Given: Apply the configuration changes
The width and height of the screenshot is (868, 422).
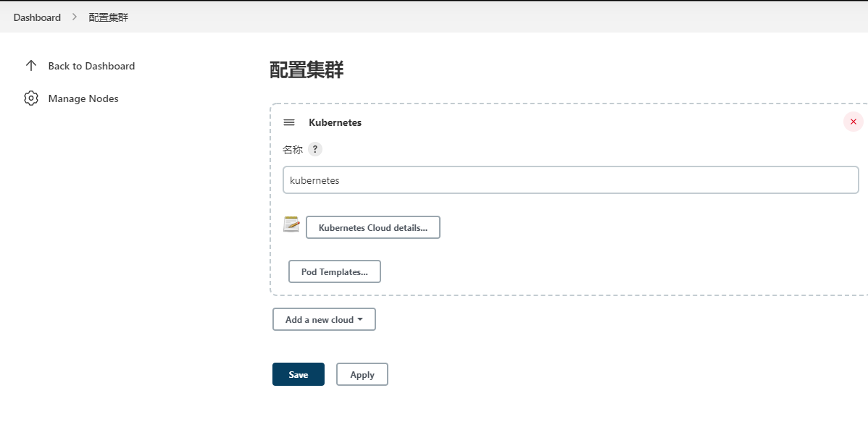Looking at the screenshot, I should pos(362,374).
